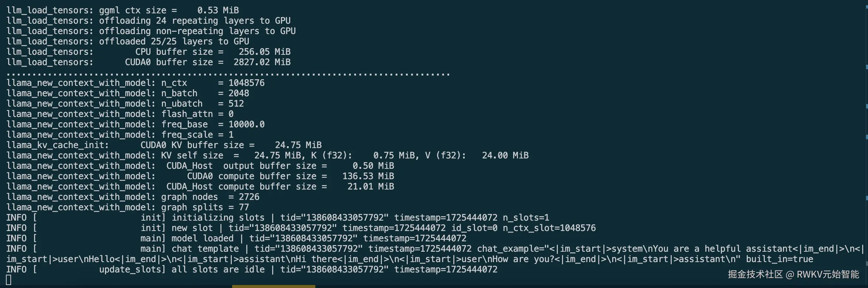Click the "graph splits" value 77
868x288 pixels.
pyautogui.click(x=244, y=207)
